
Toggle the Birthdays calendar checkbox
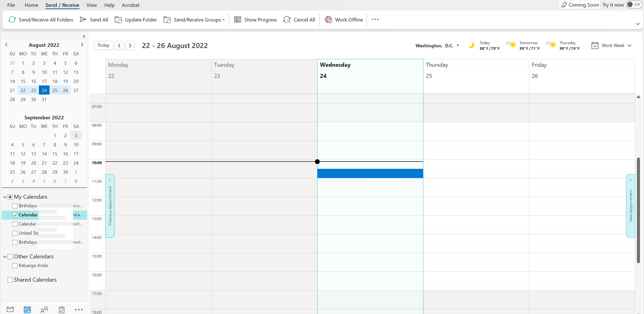tap(15, 206)
